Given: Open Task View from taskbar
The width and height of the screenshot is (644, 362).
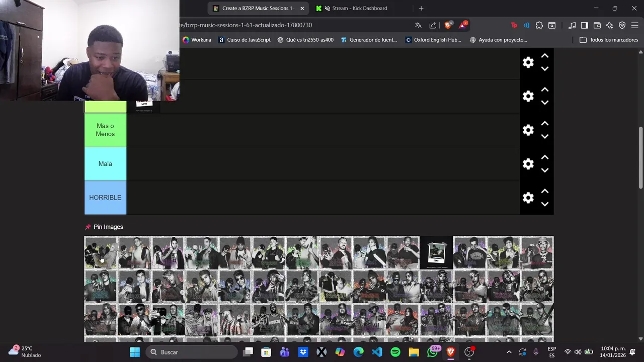Looking at the screenshot, I should [248, 352].
